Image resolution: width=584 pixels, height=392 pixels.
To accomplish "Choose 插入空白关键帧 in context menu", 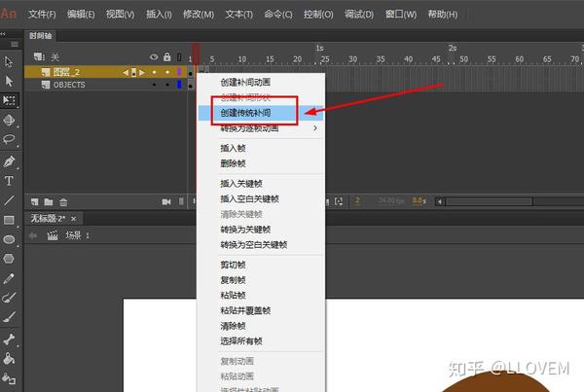I will pyautogui.click(x=261, y=198).
